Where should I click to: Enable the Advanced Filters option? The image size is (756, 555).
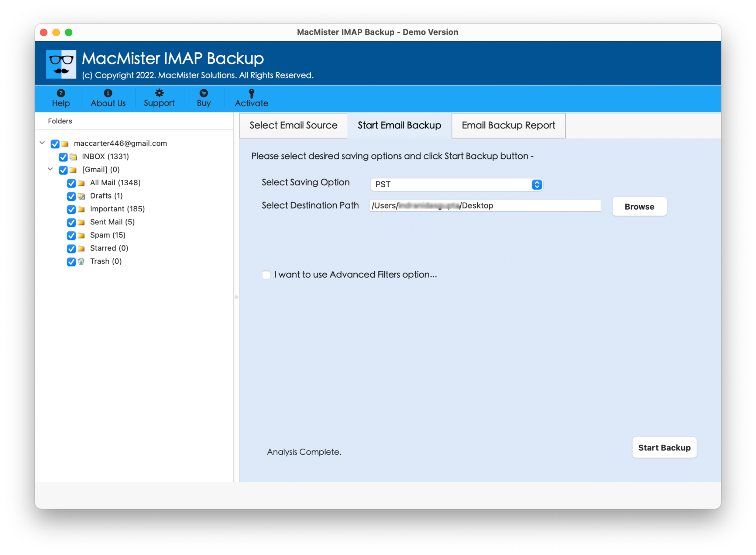pyautogui.click(x=266, y=275)
